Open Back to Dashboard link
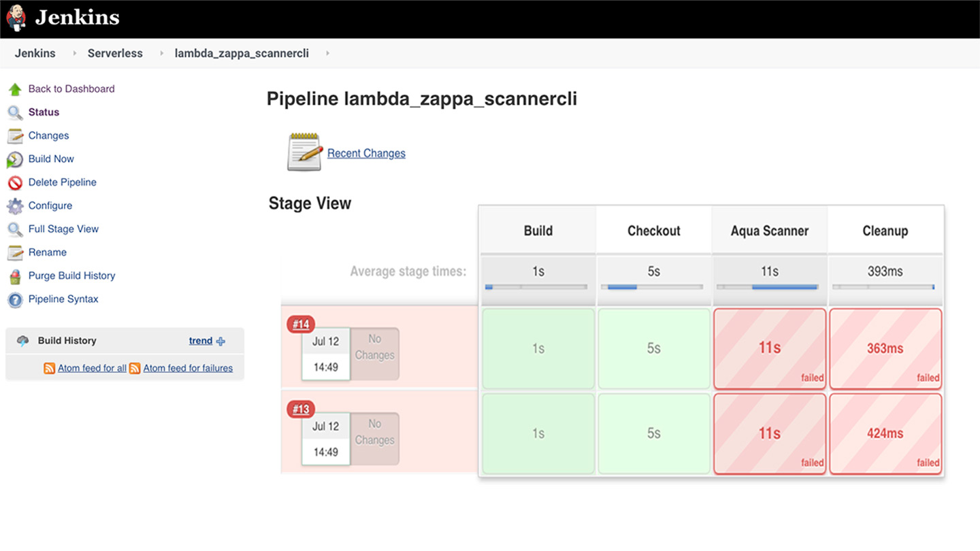Viewport: 980px width, 551px height. pyautogui.click(x=71, y=88)
